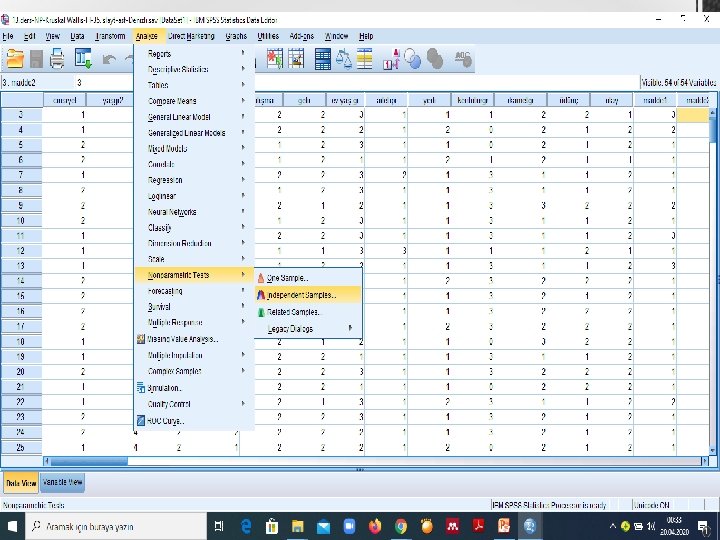Image resolution: width=720 pixels, height=540 pixels.
Task: Open the Utilities menu
Action: click(268, 36)
